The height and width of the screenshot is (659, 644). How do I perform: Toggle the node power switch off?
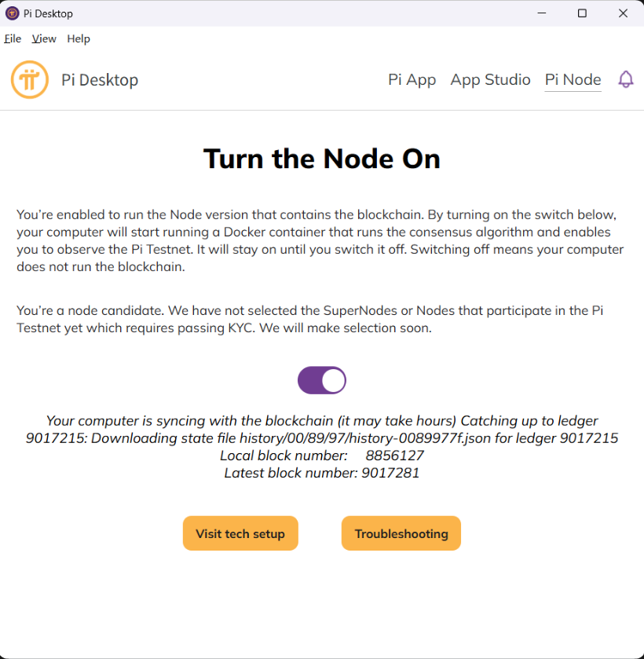pyautogui.click(x=322, y=380)
